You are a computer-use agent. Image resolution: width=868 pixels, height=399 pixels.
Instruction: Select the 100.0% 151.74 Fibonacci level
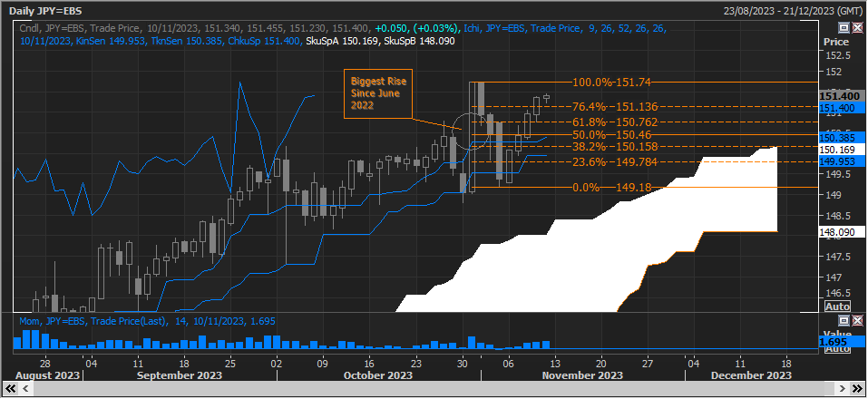[x=611, y=83]
